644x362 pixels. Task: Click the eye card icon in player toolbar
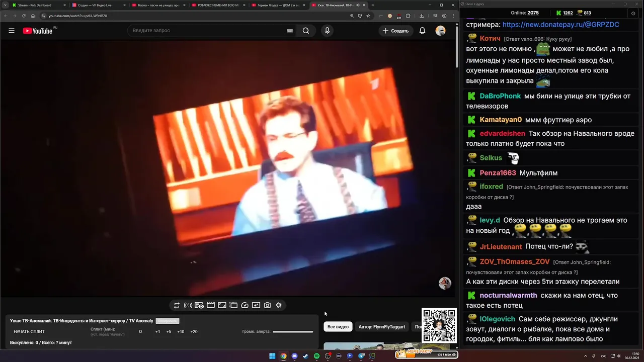click(199, 305)
